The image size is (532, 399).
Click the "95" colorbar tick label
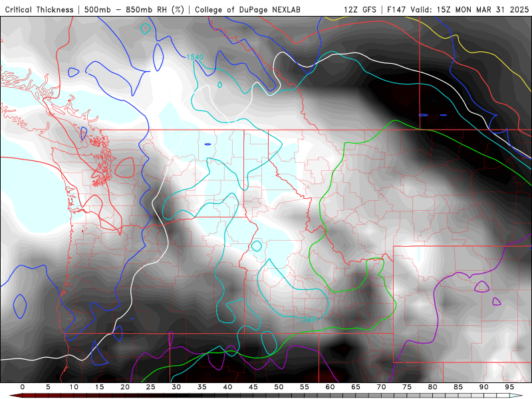click(509, 387)
